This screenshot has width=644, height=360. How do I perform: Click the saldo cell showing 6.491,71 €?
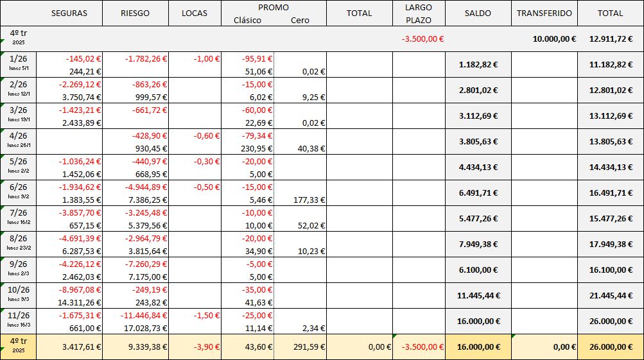click(x=478, y=193)
